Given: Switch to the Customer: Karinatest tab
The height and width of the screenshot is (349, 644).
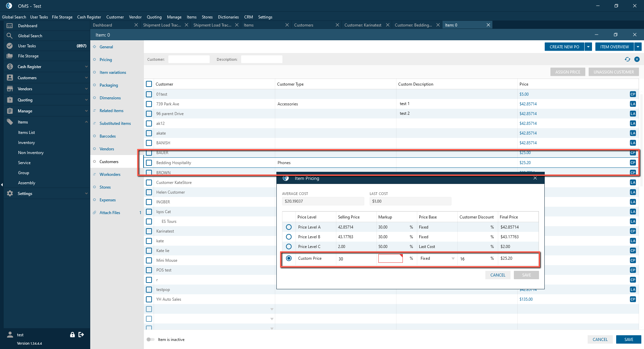Looking at the screenshot, I should point(363,25).
